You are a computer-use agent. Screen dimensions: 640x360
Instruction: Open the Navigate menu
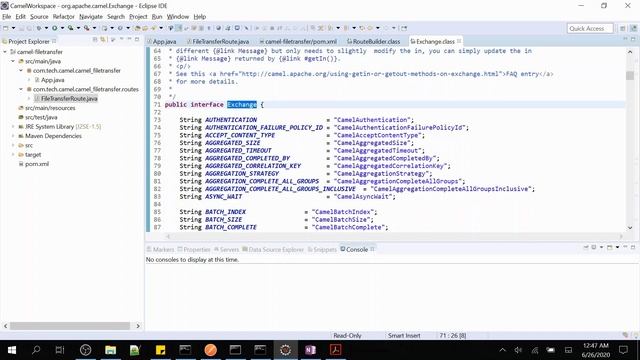tap(91, 17)
